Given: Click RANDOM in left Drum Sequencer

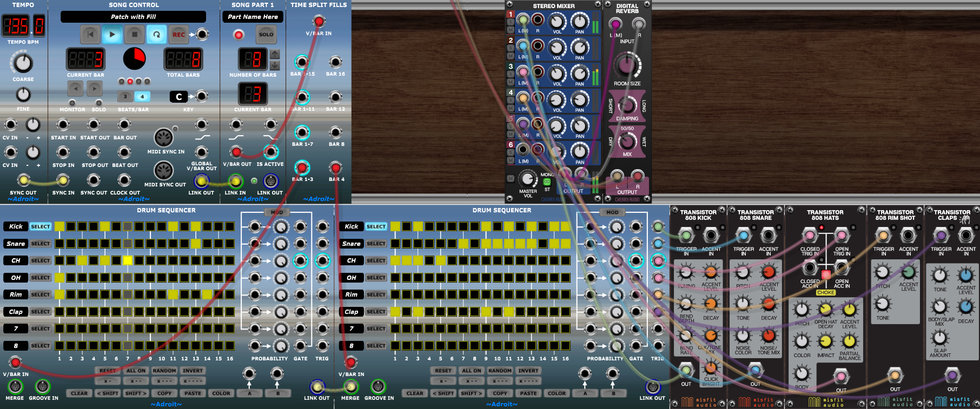Looking at the screenshot, I should pos(164,371).
